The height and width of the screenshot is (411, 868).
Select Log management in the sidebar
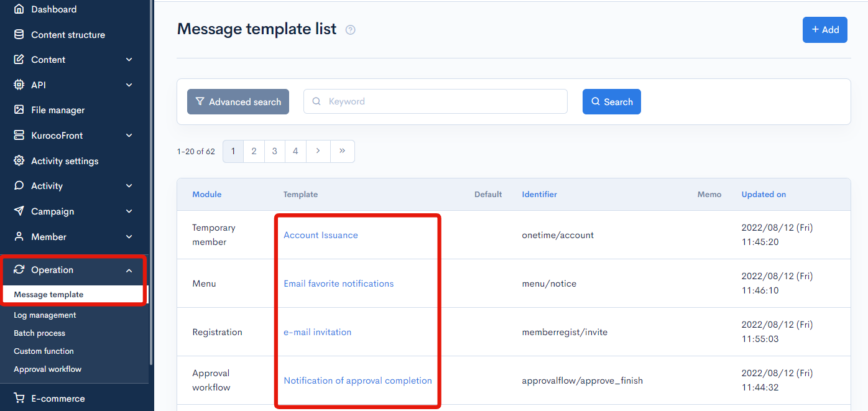tap(45, 315)
